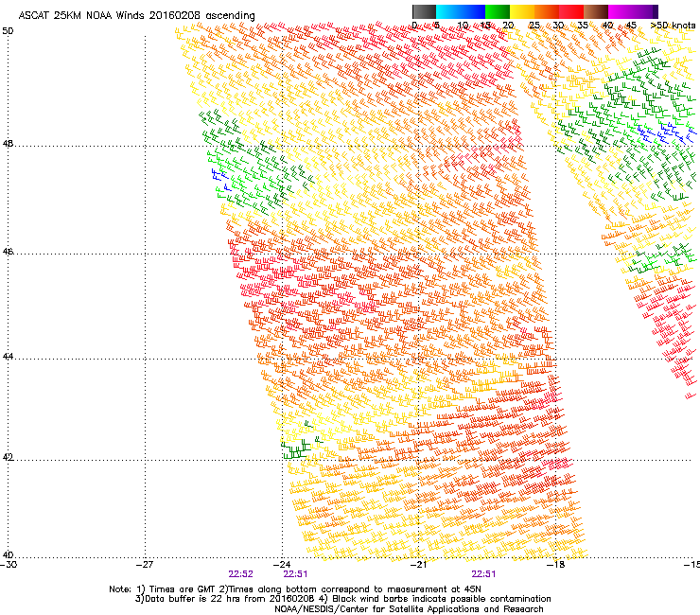Click the latitude label 42
Image resolution: width=700 pixels, height=615 pixels.
coord(8,458)
